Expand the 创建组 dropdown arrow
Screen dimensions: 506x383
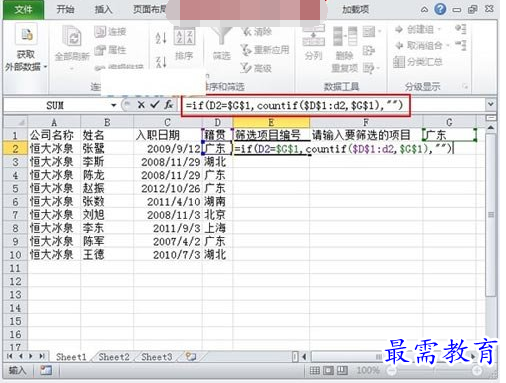coord(439,29)
